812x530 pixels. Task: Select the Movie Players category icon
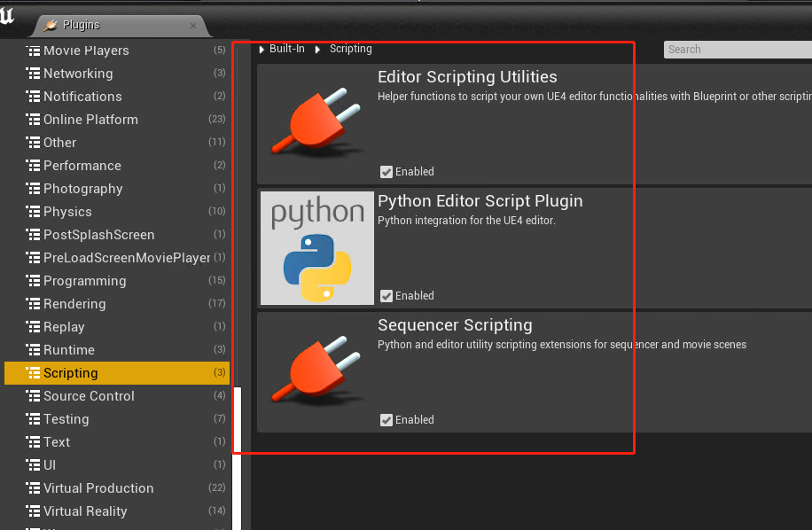point(33,51)
